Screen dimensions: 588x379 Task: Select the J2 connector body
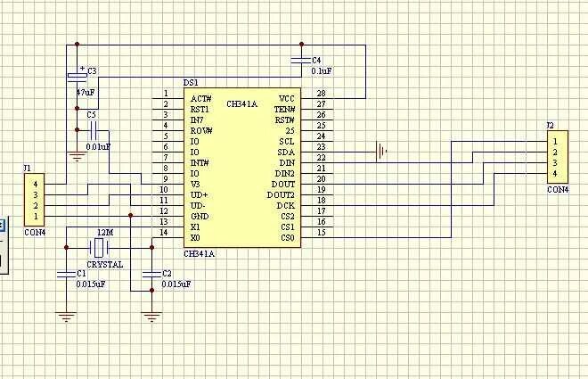pyautogui.click(x=558, y=157)
